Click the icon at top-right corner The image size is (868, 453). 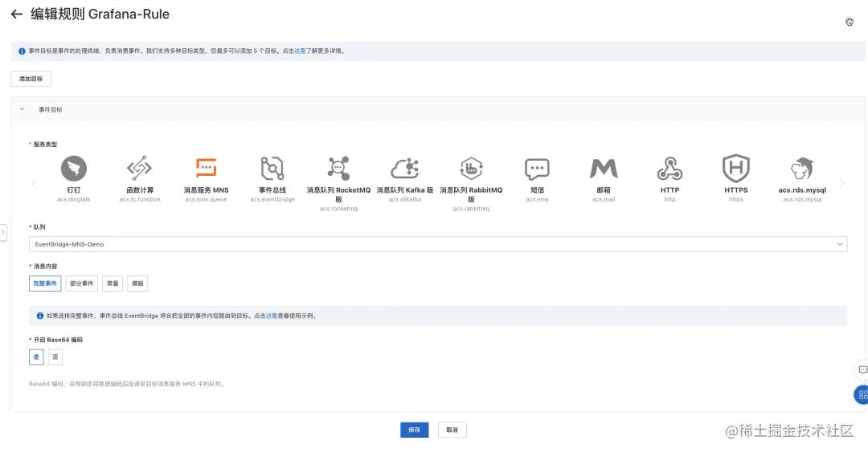click(850, 22)
